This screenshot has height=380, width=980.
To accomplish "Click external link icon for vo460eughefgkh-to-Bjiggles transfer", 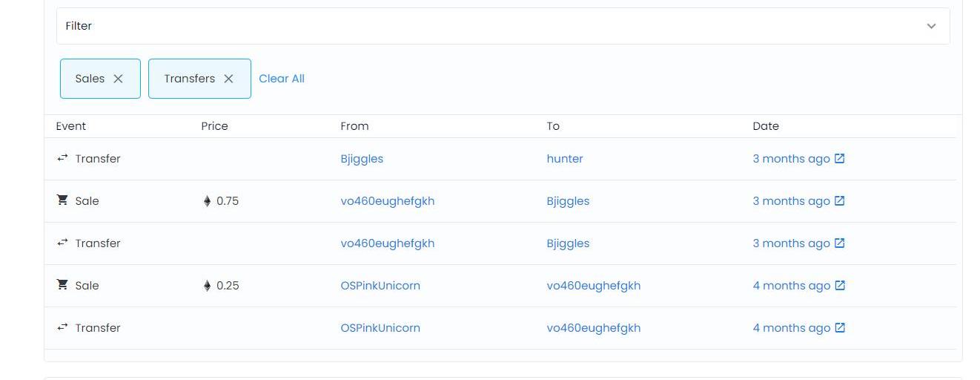I will click(839, 243).
